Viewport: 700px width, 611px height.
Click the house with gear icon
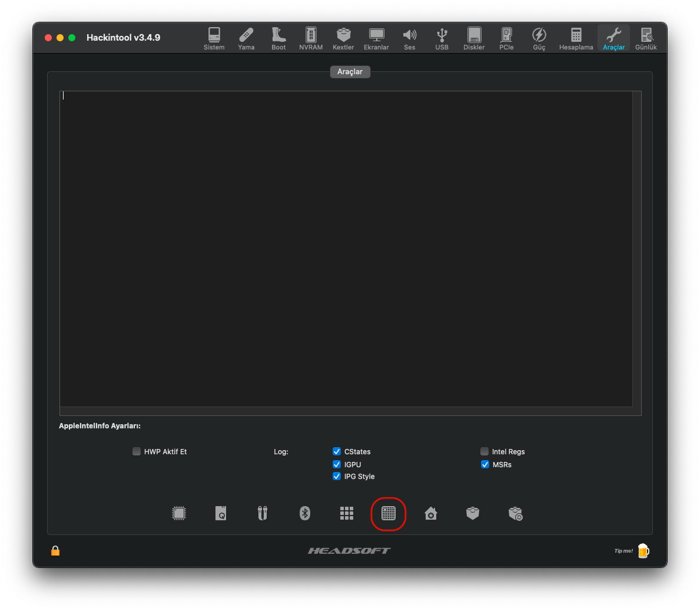(431, 513)
